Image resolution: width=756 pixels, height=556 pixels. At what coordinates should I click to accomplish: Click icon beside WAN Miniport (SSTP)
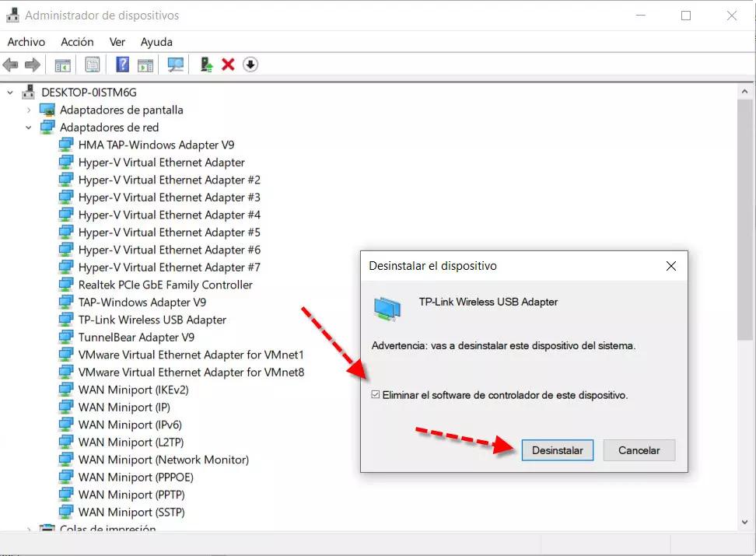pos(66,512)
